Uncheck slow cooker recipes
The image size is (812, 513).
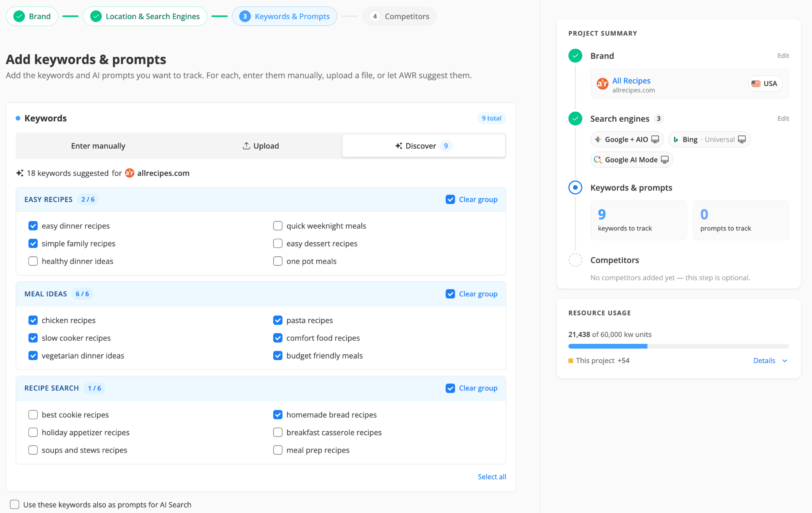(33, 338)
